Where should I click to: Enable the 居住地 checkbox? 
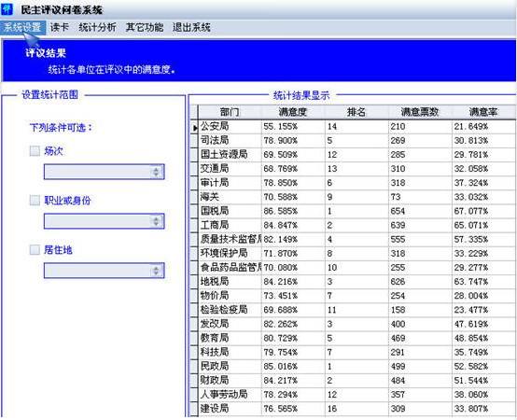[35, 249]
